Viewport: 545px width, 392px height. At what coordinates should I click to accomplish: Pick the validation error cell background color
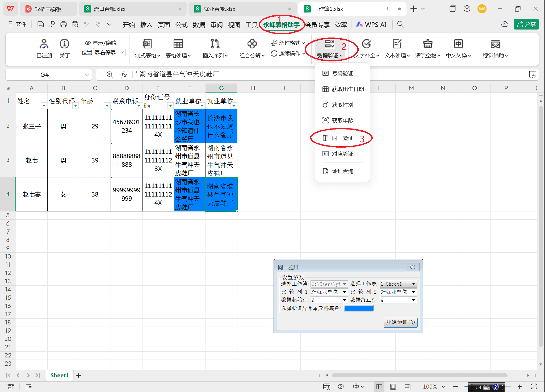tap(359, 308)
